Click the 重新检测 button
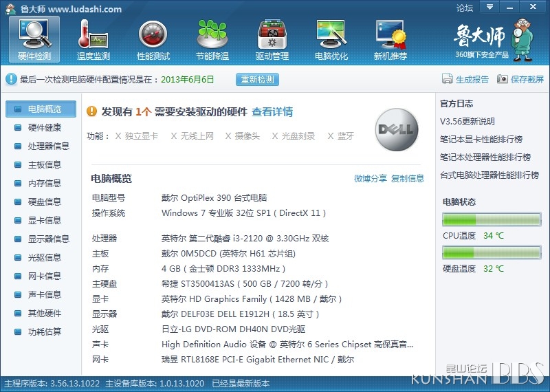This screenshot has height=392, width=550. point(257,79)
